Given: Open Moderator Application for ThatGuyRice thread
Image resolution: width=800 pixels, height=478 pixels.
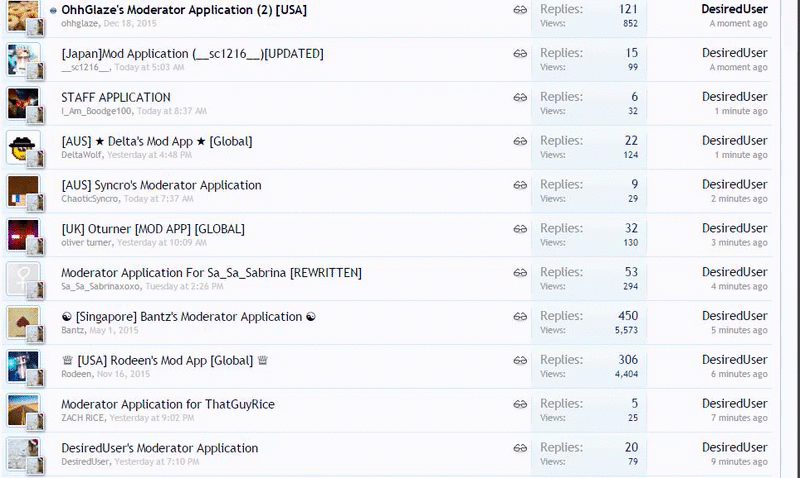Looking at the screenshot, I should point(168,405).
